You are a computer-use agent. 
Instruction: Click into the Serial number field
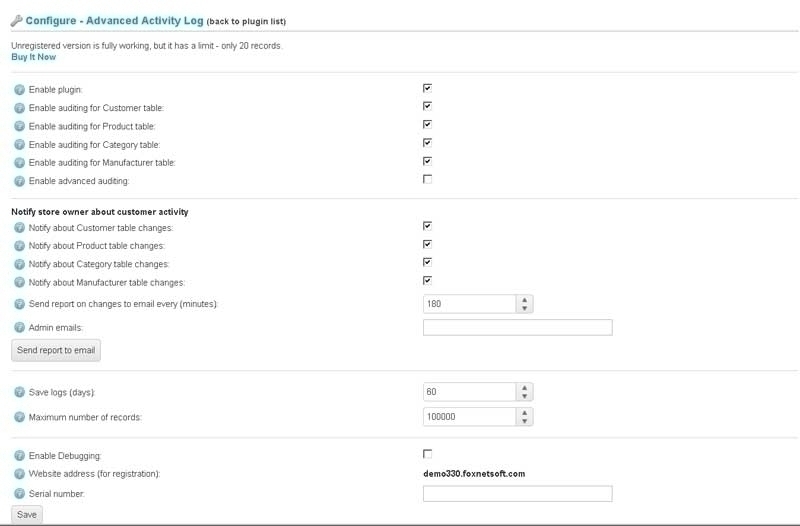tap(518, 494)
